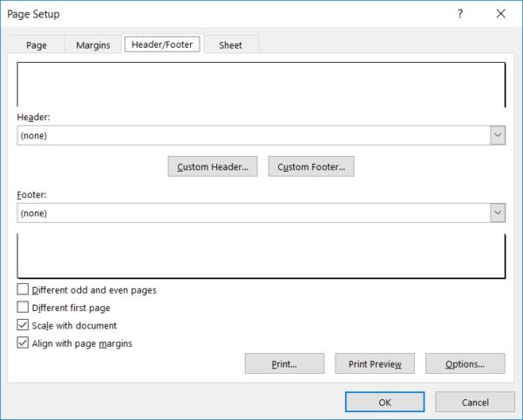Image resolution: width=523 pixels, height=420 pixels.
Task: Click the Custom Header button
Action: (213, 166)
